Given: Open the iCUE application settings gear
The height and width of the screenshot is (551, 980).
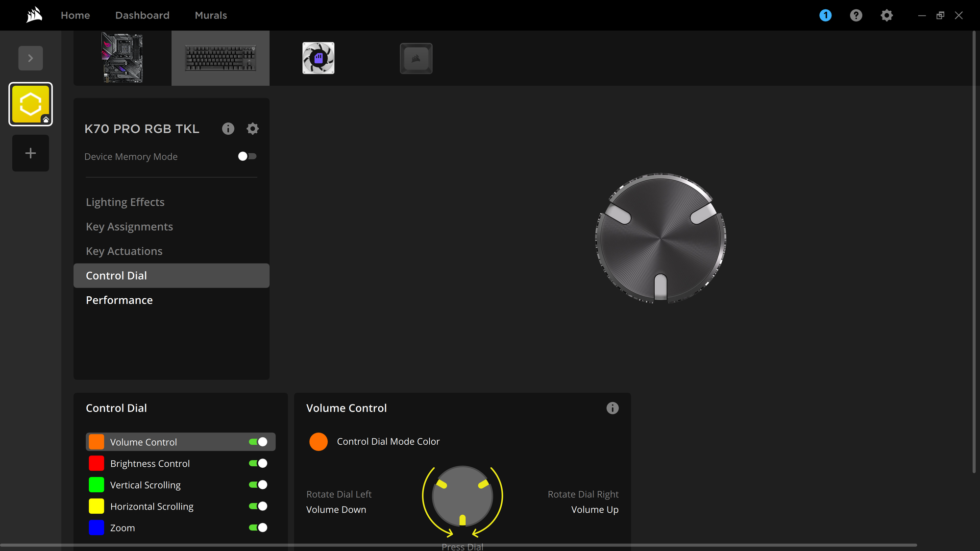Looking at the screenshot, I should point(887,15).
